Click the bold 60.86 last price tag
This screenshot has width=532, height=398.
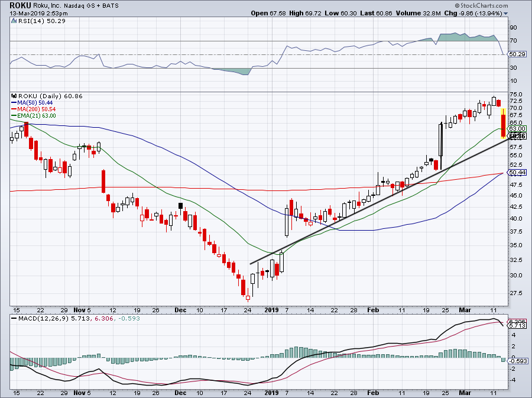pyautogui.click(x=518, y=136)
